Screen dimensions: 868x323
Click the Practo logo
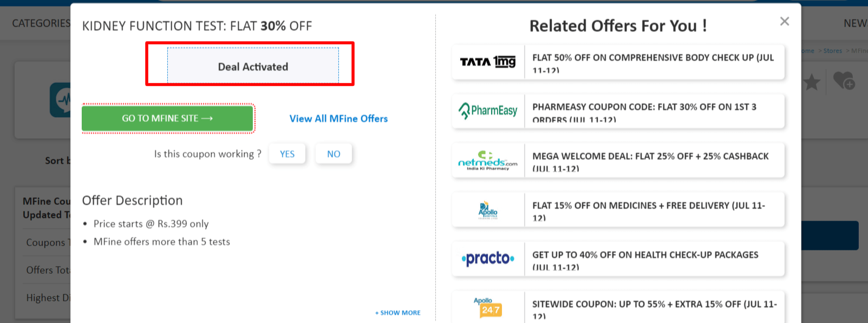click(488, 259)
